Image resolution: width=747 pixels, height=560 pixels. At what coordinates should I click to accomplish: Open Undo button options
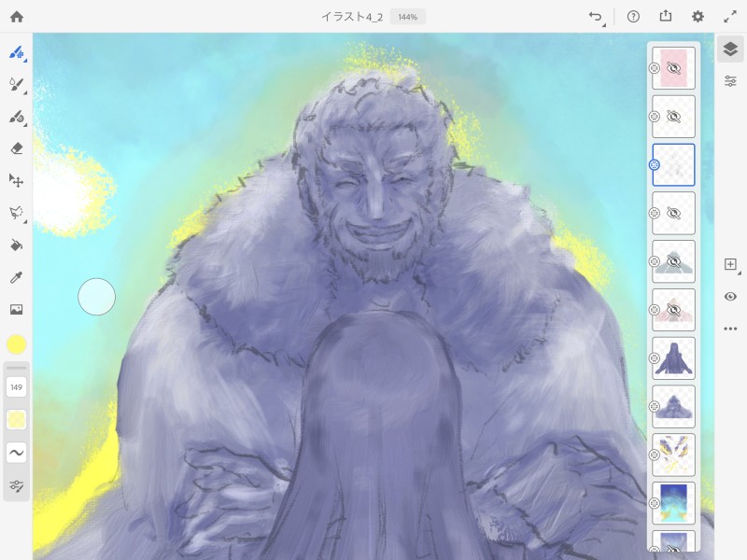(596, 17)
